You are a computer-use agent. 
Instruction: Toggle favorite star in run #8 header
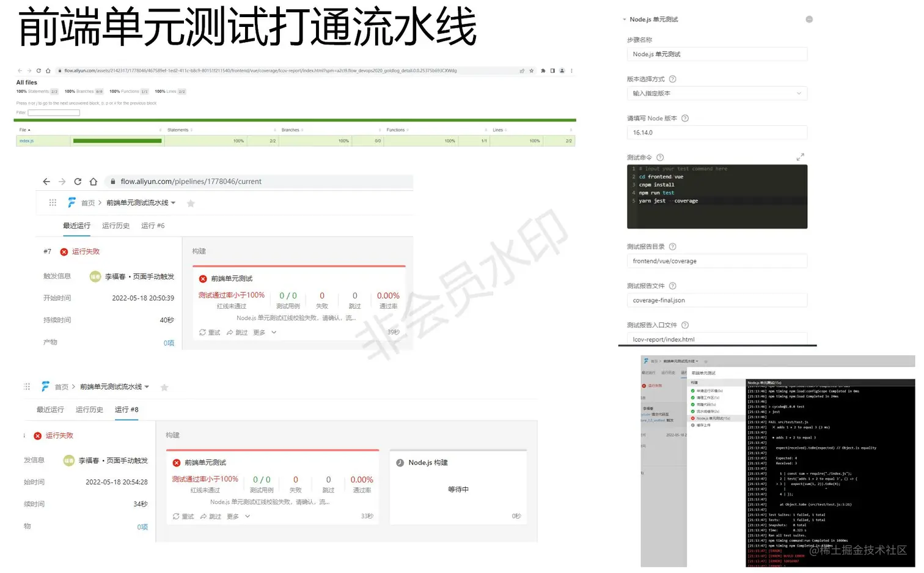(164, 387)
